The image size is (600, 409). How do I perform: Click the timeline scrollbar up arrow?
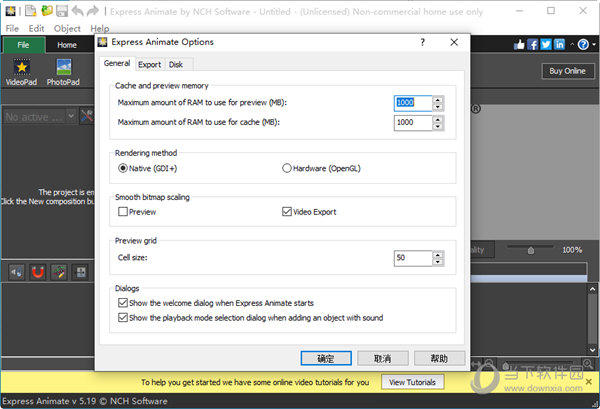tap(592, 289)
